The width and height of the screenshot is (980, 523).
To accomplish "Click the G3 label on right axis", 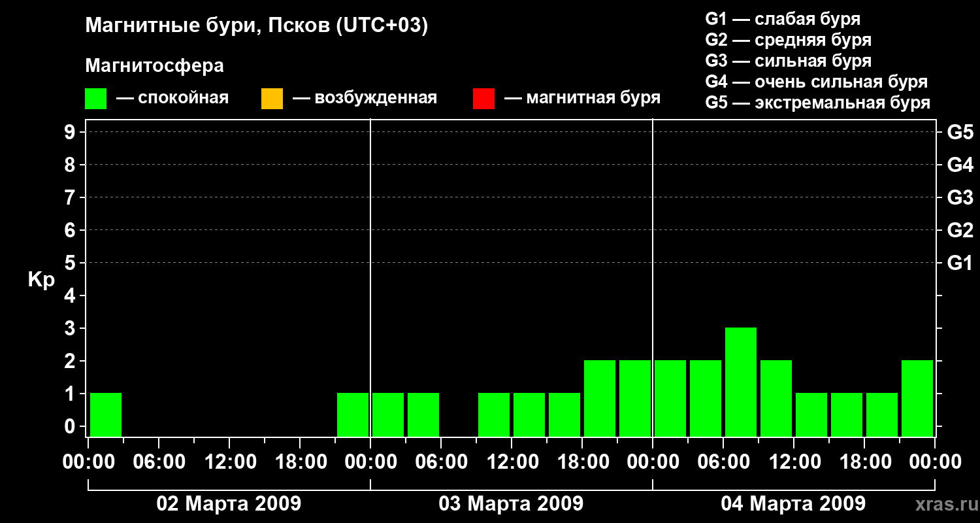I will click(960, 197).
